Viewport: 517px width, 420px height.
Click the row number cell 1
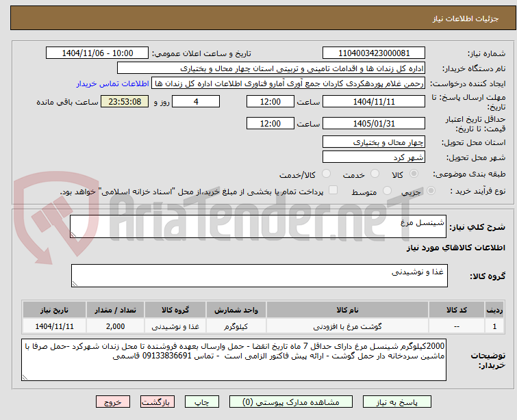pos(494,326)
